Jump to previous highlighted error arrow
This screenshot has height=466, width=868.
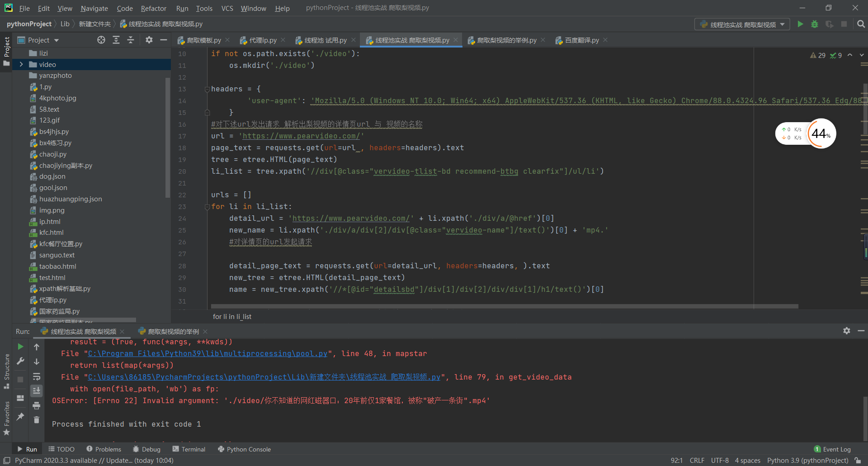(850, 55)
